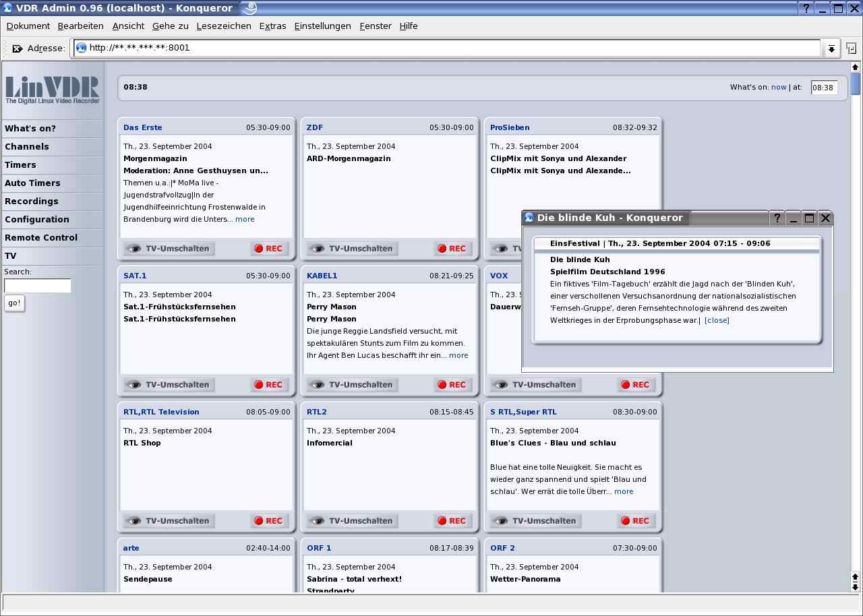
Task: Open Auto Timers in sidebar
Action: [x=32, y=183]
